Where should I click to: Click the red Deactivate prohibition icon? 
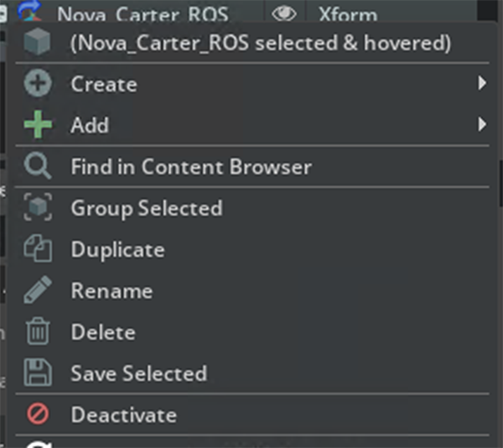point(38,414)
